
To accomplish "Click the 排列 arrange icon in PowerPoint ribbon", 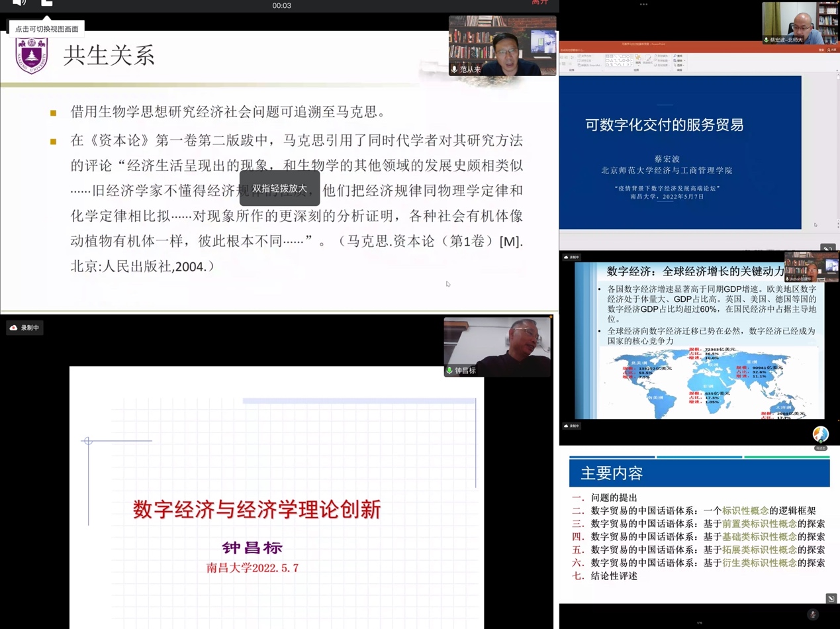I will [x=639, y=60].
